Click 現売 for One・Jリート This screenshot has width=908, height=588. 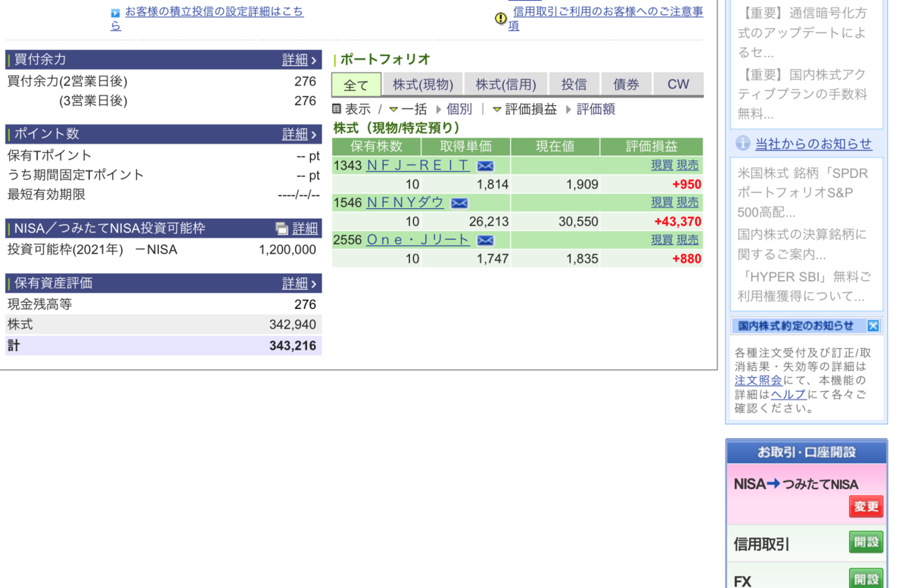(688, 240)
